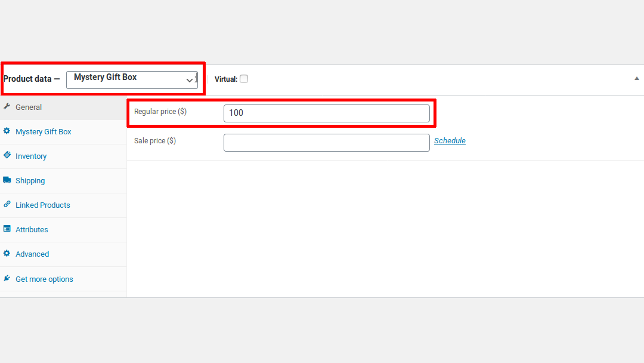The height and width of the screenshot is (363, 644).
Task: Click the gear icon beside Advanced
Action: point(7,254)
